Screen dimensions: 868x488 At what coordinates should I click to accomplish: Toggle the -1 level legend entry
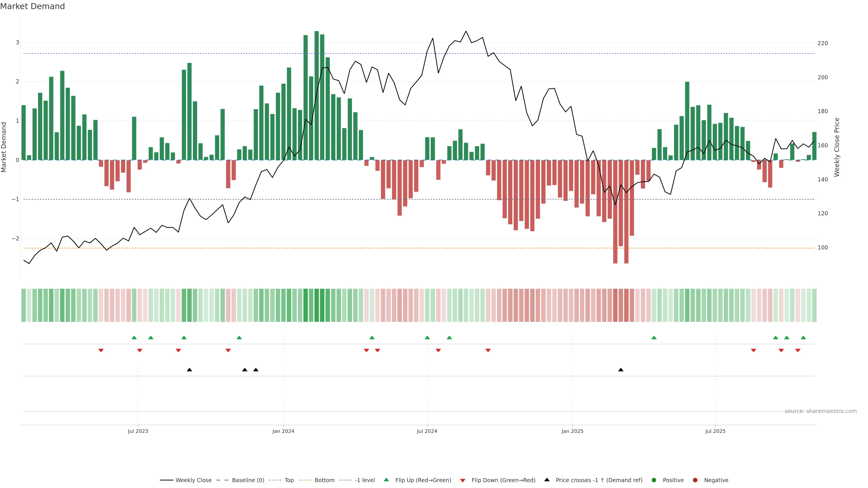pos(365,480)
